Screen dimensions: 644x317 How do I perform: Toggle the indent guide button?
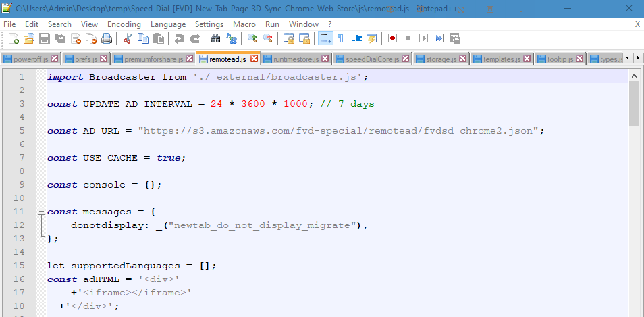pyautogui.click(x=356, y=38)
